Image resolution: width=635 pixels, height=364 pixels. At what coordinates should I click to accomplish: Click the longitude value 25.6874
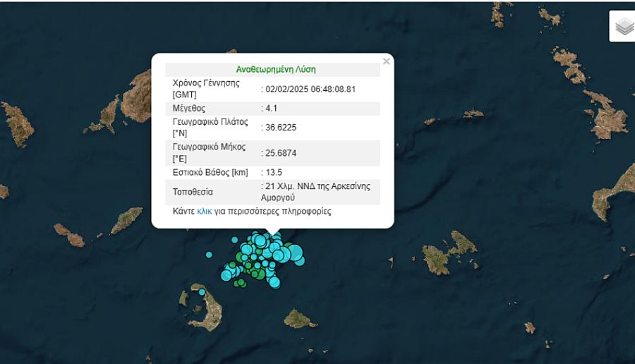(x=279, y=153)
